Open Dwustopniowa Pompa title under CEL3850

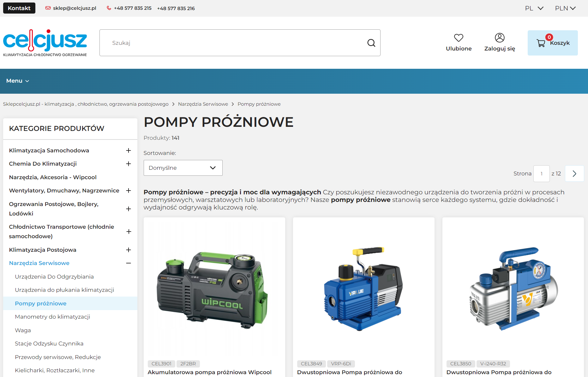(499, 372)
